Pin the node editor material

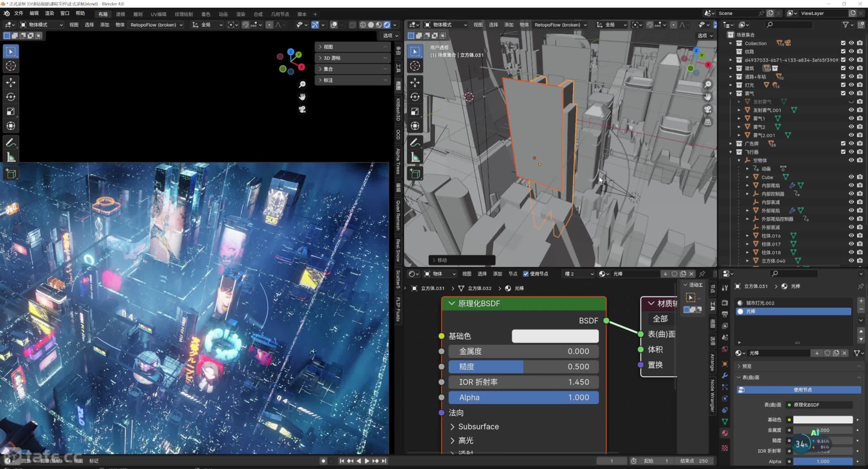pyautogui.click(x=702, y=274)
